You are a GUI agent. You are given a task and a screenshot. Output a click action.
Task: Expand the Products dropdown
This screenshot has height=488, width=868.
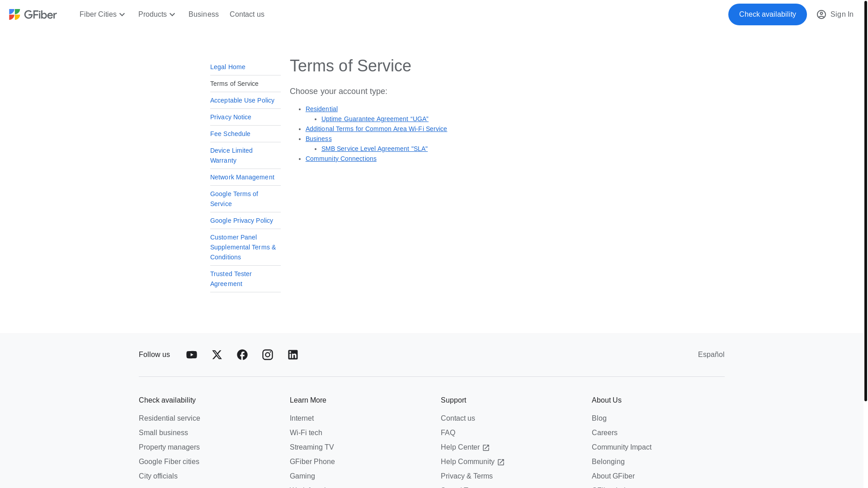click(157, 14)
